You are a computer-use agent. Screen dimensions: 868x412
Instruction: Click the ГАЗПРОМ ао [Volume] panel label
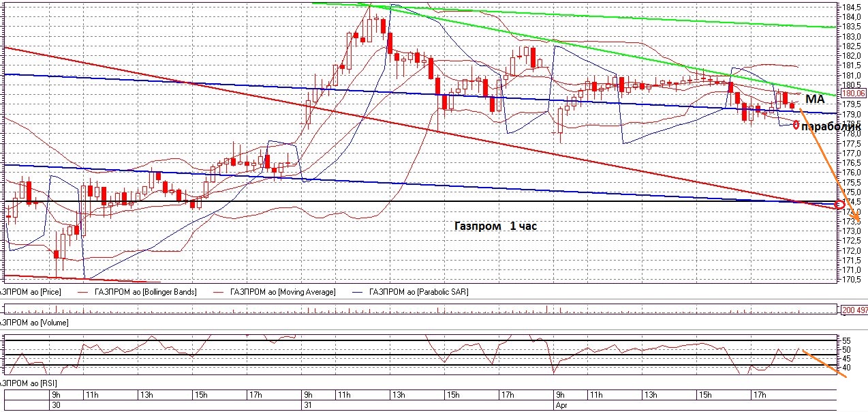click(x=34, y=322)
